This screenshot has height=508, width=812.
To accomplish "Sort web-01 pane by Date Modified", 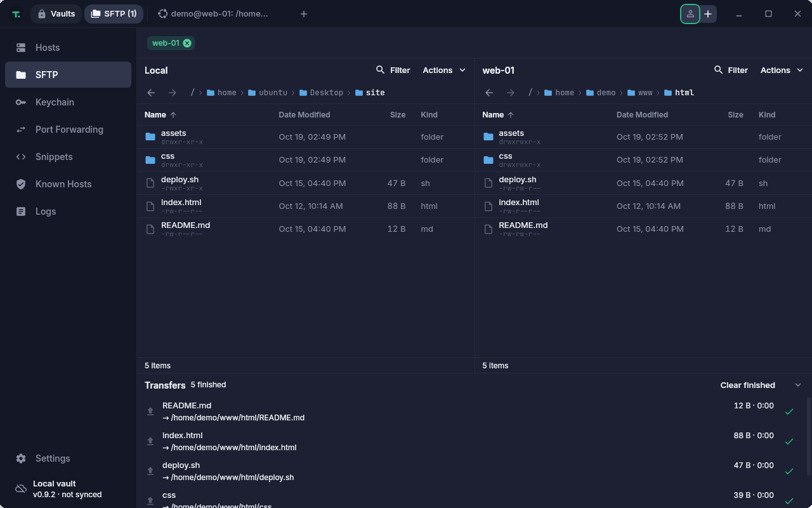I will click(x=642, y=115).
